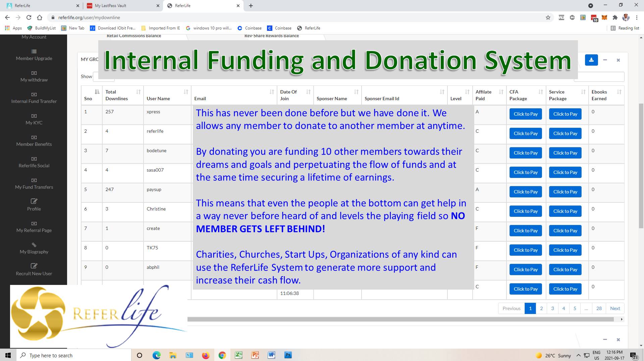Image resolution: width=644 pixels, height=361 pixels.
Task: Click the horizontal table scrollbar
Action: click(400, 319)
